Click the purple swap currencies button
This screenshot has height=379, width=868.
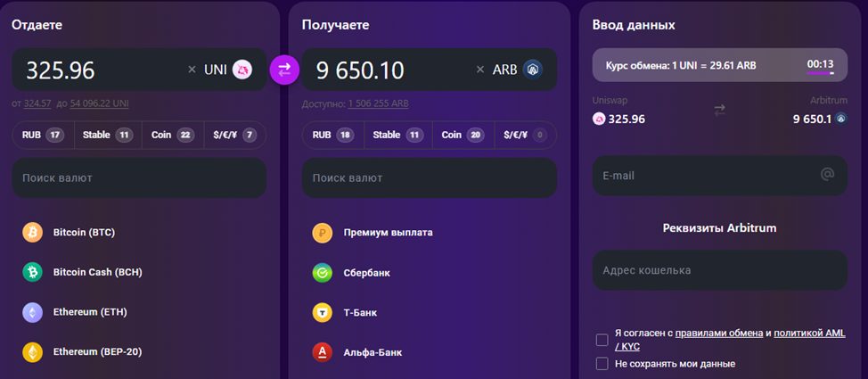[285, 69]
